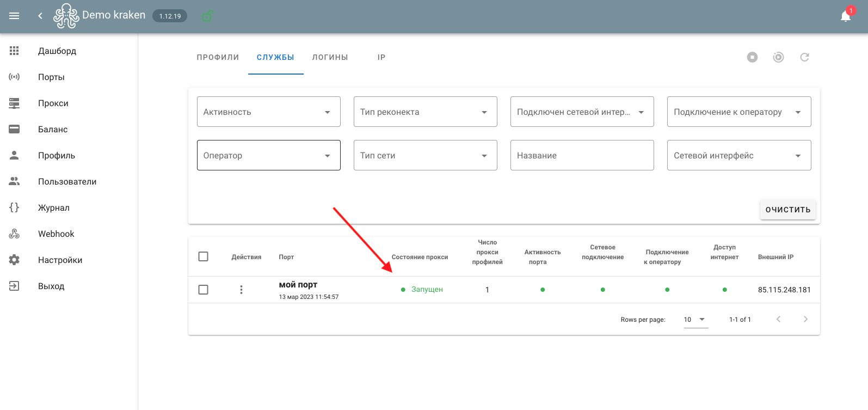Click the Настройки gear icon
The width and height of the screenshot is (868, 410).
(x=14, y=260)
